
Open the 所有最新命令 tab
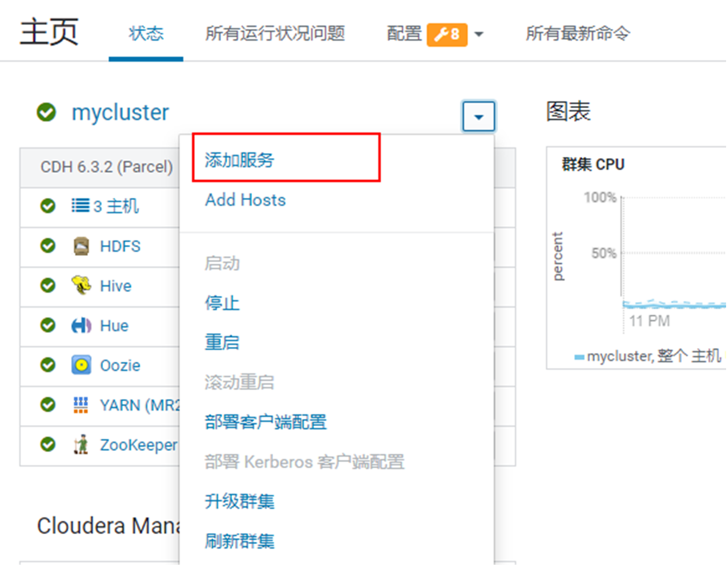pyautogui.click(x=578, y=34)
